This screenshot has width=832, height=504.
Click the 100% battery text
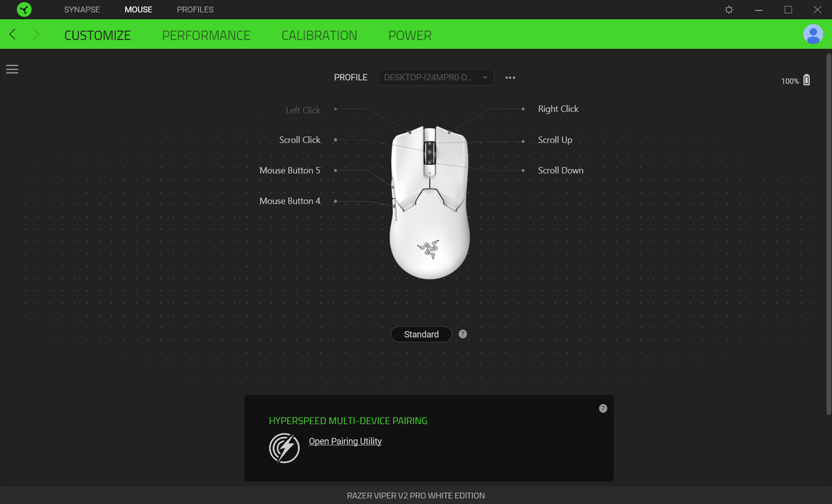point(790,81)
